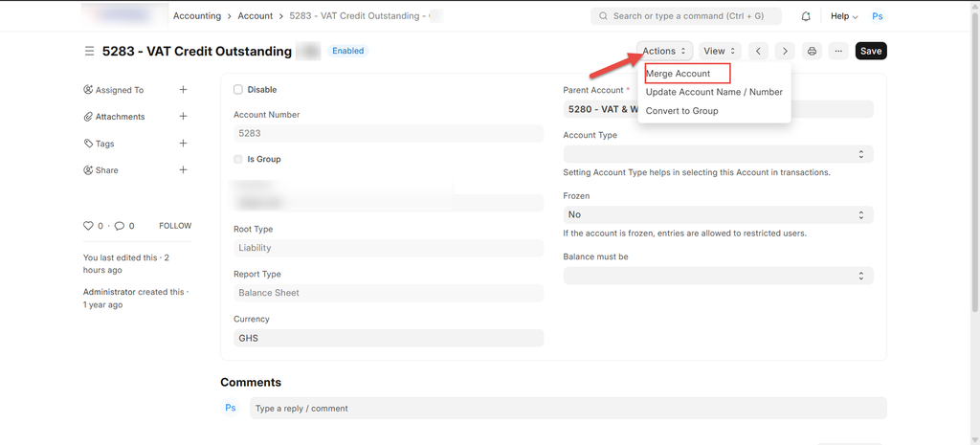Click the Save button
Image resolution: width=980 pixels, height=445 pixels.
click(870, 51)
